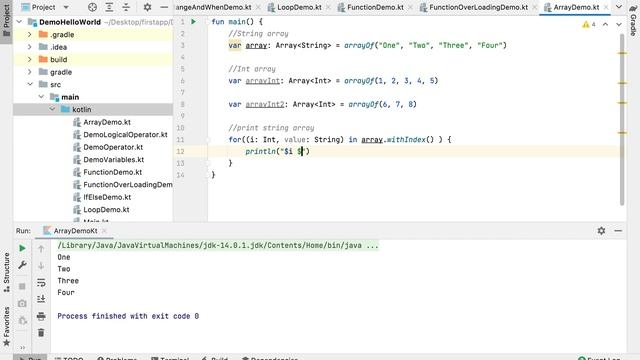Viewport: 640px width, 360px height.
Task: Click the top warning stripe mark
Action: [622, 53]
